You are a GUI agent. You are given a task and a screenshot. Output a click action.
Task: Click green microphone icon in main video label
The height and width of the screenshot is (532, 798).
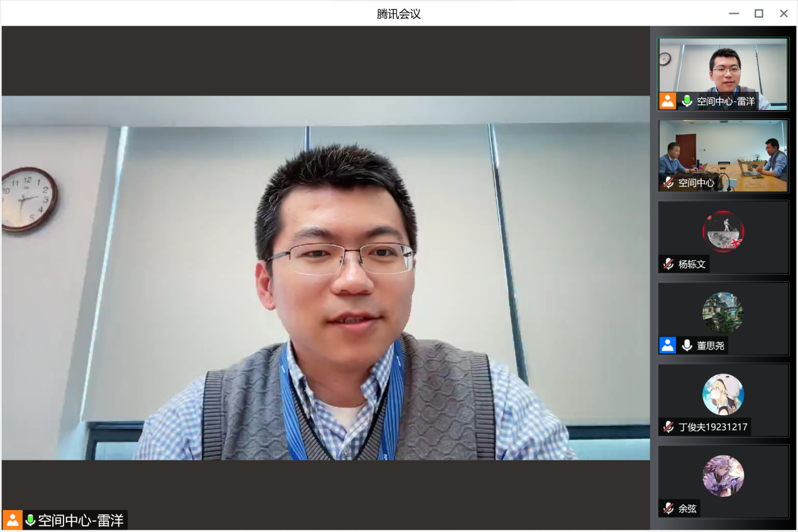[x=30, y=520]
